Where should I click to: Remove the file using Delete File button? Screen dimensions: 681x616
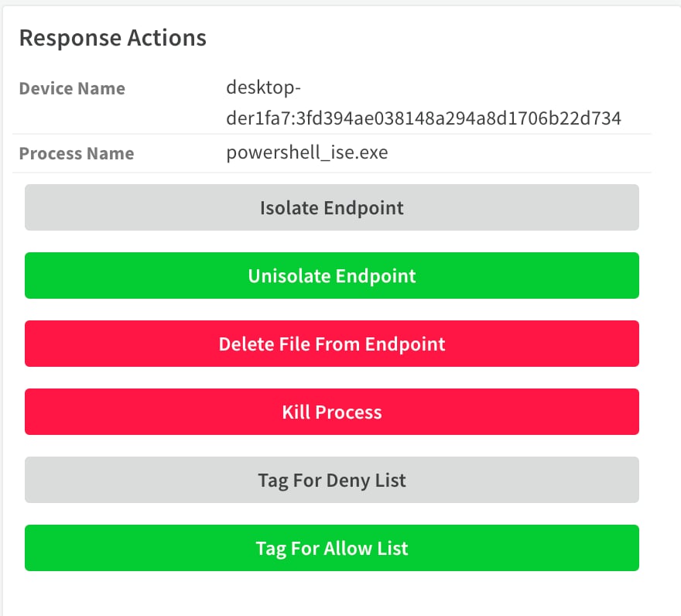(x=332, y=344)
